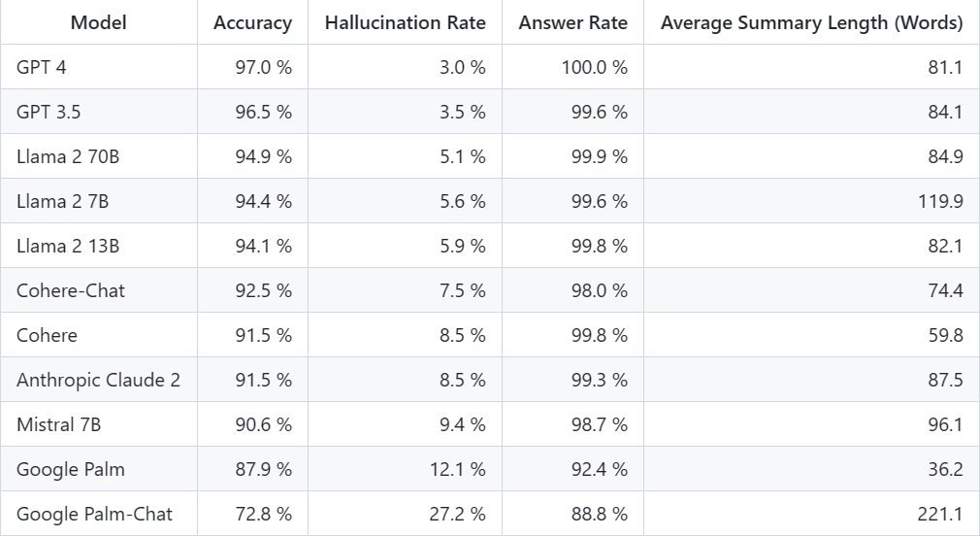This screenshot has height=537, width=980.
Task: Click the Accuracy column header
Action: point(252,22)
